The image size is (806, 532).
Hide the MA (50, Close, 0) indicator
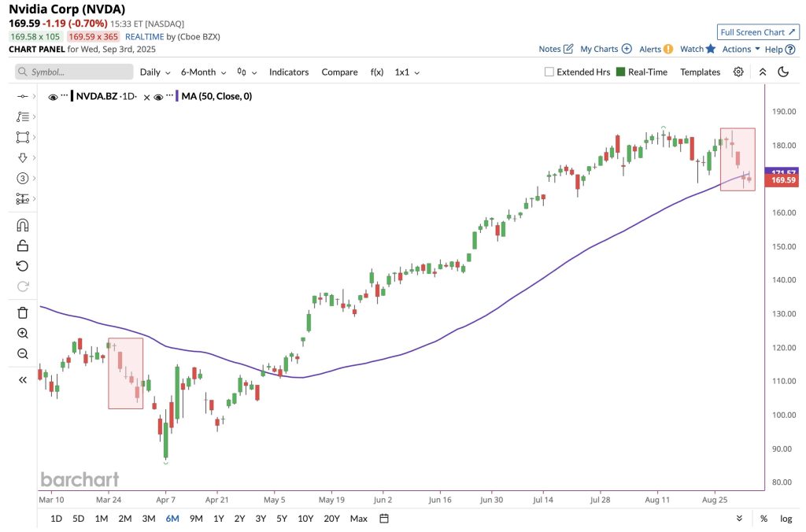(158, 97)
